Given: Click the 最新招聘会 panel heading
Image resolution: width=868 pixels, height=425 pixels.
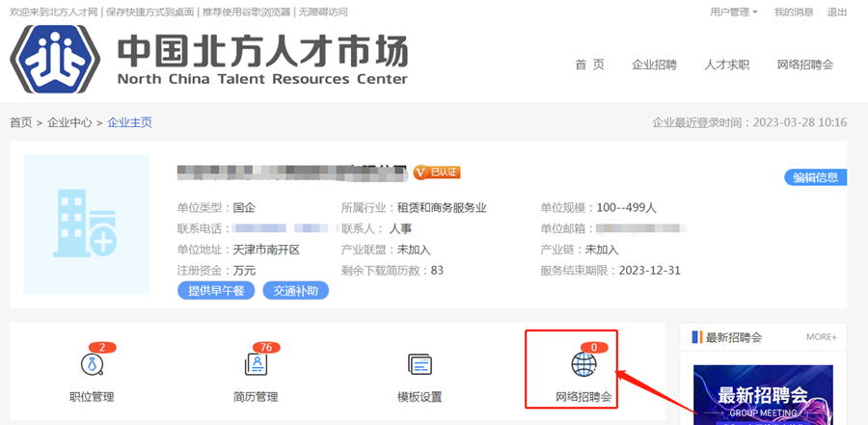Looking at the screenshot, I should 734,337.
